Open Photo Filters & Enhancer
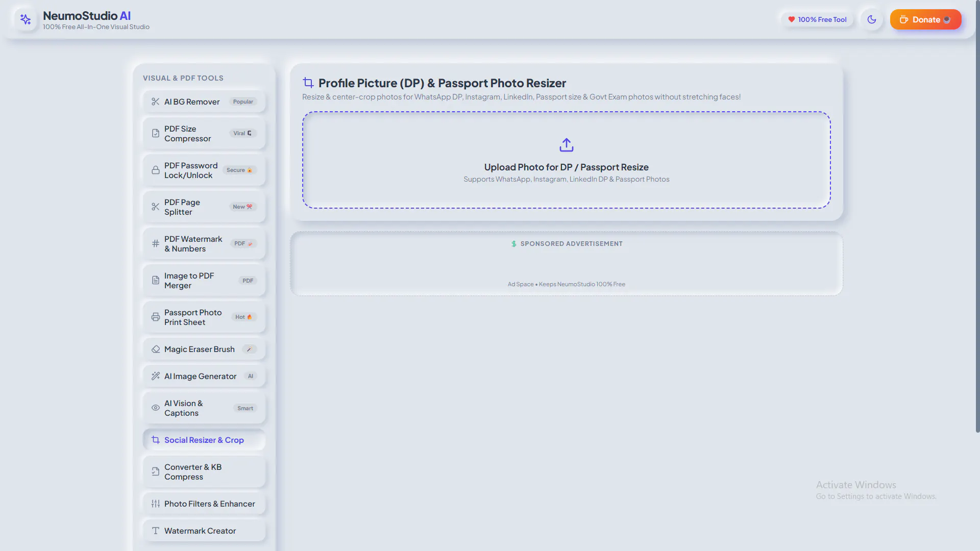Viewport: 980px width, 551px height. click(204, 504)
